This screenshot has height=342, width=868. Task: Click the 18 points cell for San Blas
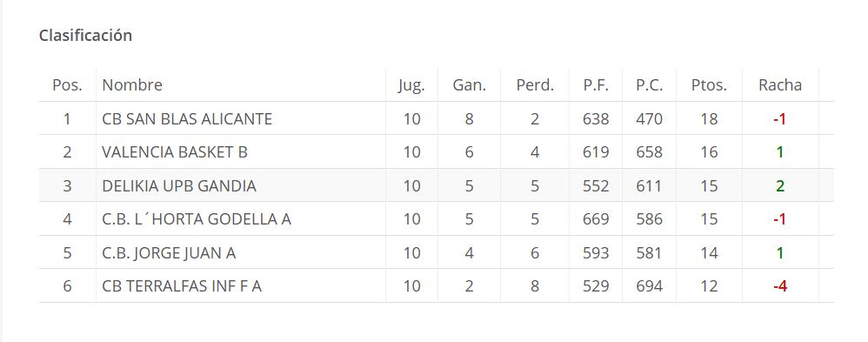pyautogui.click(x=709, y=118)
